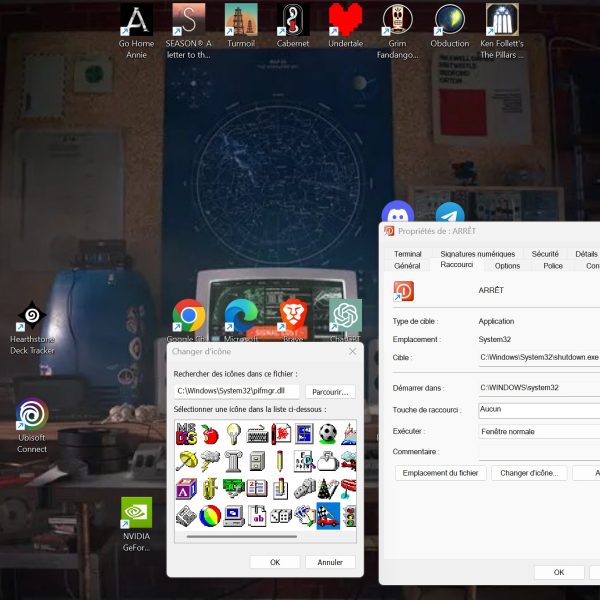Open the Signatures numériques tab
600x600 pixels.
tap(477, 254)
